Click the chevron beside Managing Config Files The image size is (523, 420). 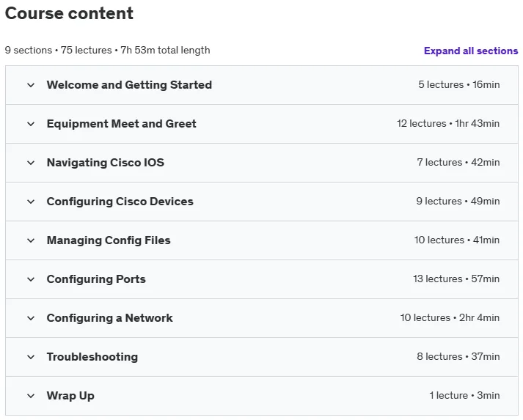(x=31, y=240)
